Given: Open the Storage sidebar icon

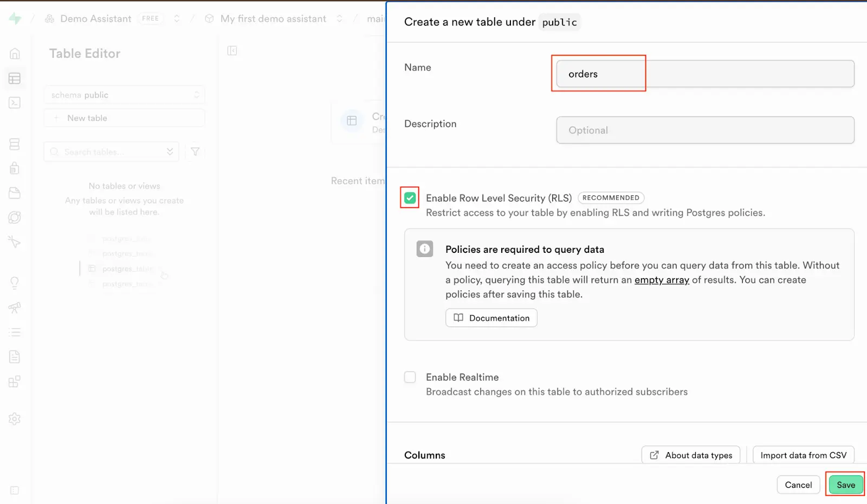Looking at the screenshot, I should tap(15, 193).
